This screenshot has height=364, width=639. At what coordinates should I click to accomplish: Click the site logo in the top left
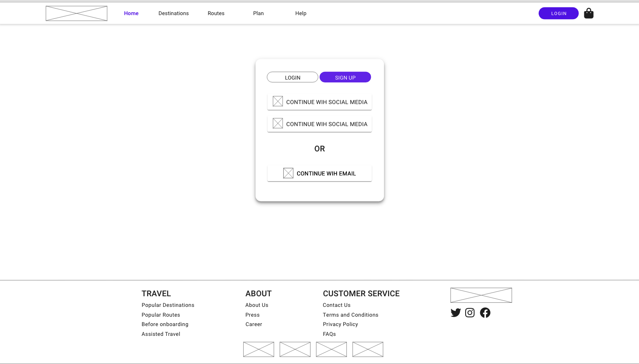coord(76,13)
